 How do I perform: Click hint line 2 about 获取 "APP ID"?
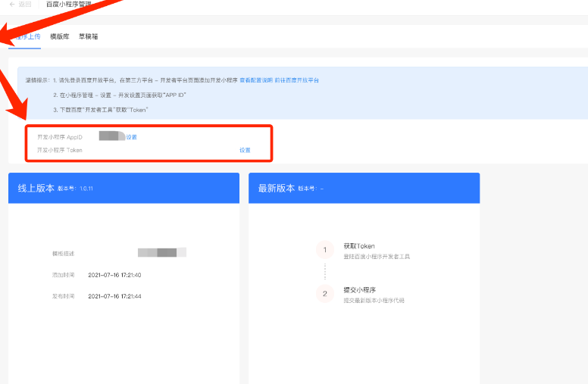(x=120, y=95)
